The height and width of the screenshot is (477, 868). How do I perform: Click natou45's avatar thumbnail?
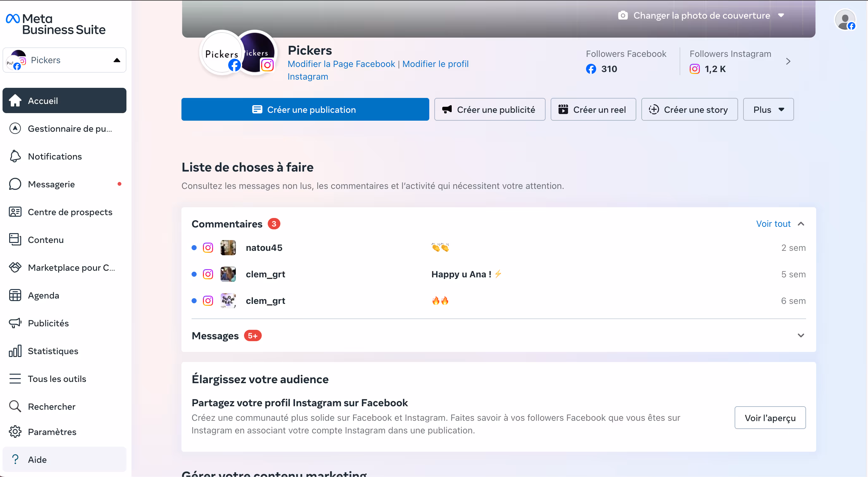click(228, 248)
